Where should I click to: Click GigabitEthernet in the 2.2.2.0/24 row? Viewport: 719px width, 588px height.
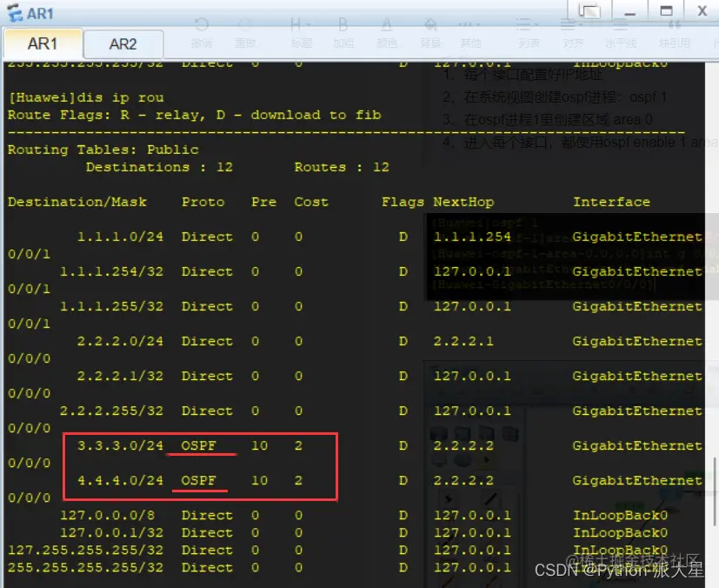(637, 342)
